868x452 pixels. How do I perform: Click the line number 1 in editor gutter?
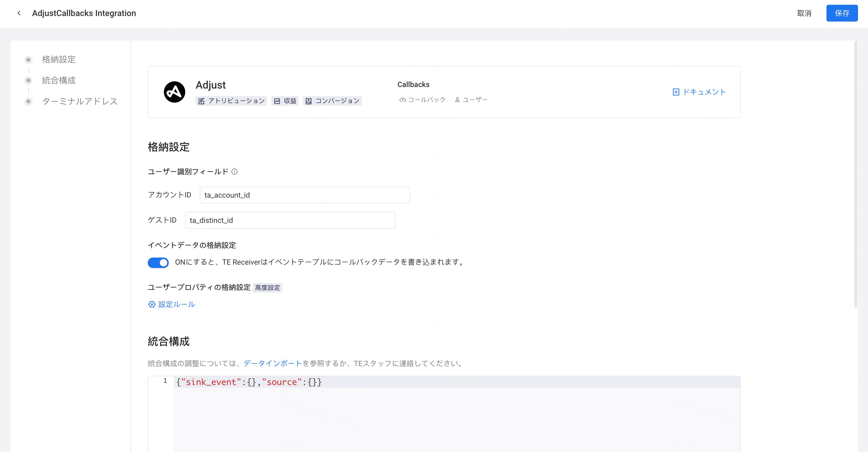click(x=165, y=381)
